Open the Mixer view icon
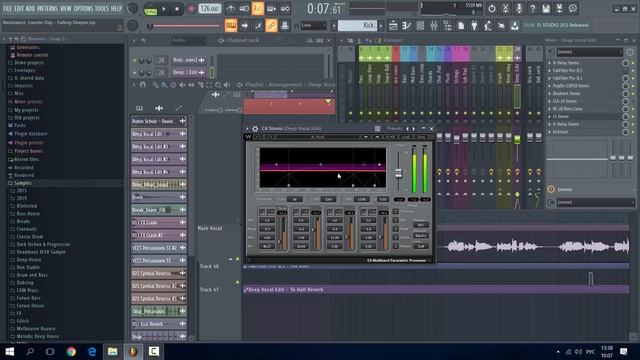The height and width of the screenshot is (360, 640). pyautogui.click(x=433, y=26)
